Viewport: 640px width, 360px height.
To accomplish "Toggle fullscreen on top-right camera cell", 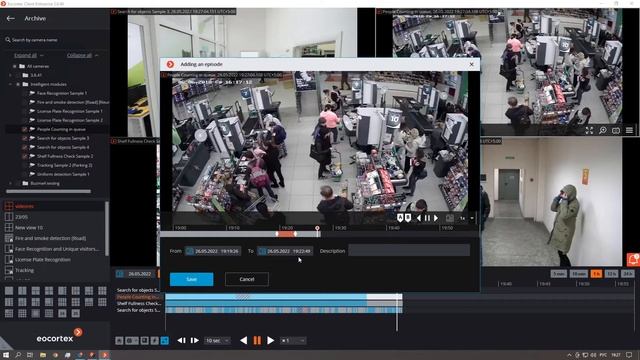I will [589, 130].
